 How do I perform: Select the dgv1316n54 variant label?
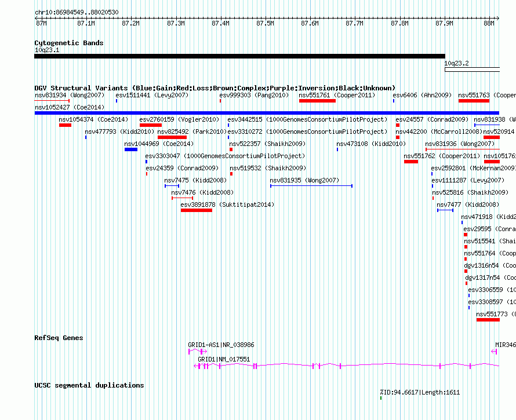click(490, 265)
